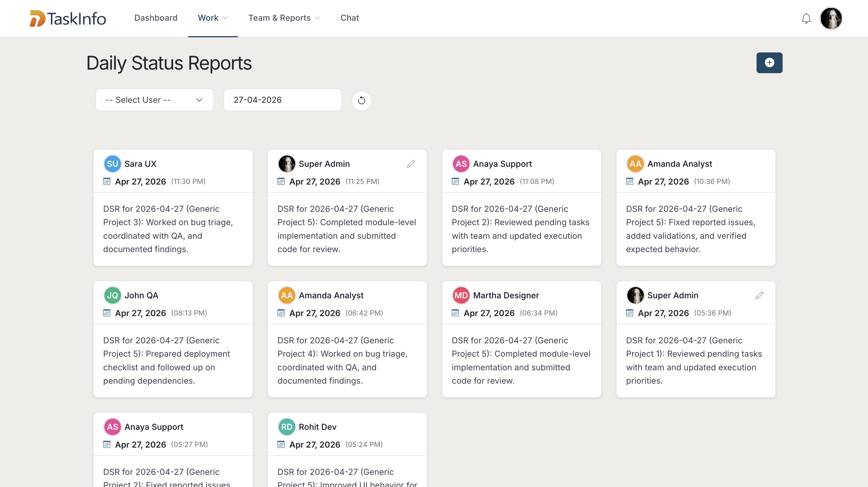Viewport: 868px width, 487px height.
Task: Edit Super Admin's 11:25 PM report
Action: (411, 164)
